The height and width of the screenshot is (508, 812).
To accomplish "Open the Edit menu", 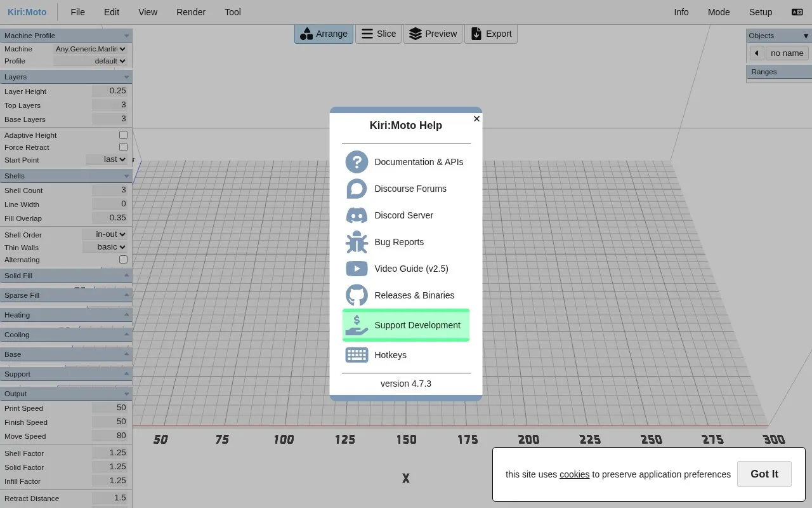I will pyautogui.click(x=112, y=12).
